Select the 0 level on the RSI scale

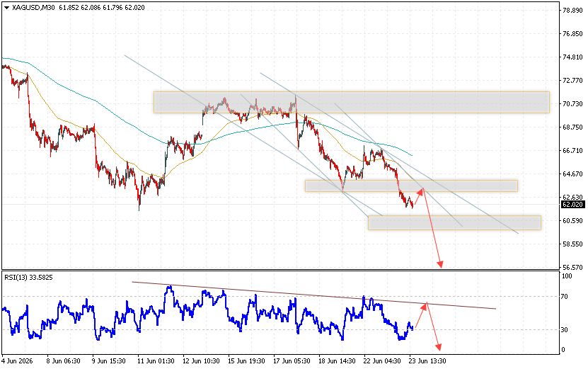pos(563,350)
